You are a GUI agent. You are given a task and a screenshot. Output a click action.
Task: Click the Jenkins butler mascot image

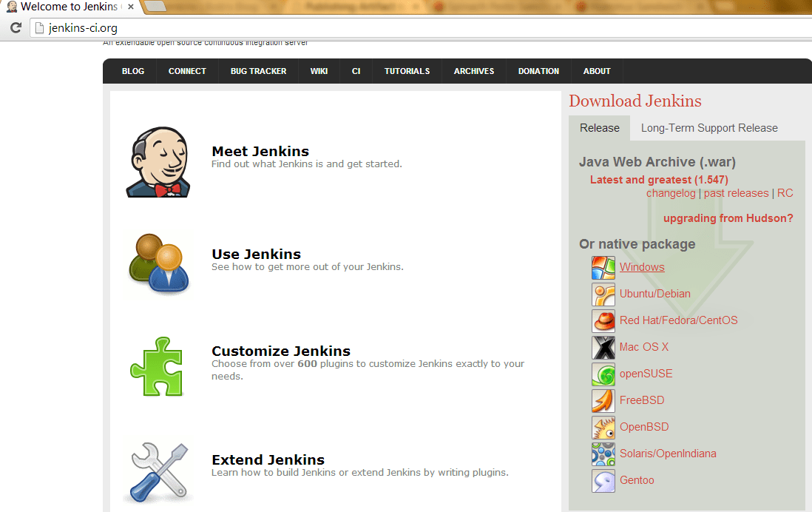(158, 162)
